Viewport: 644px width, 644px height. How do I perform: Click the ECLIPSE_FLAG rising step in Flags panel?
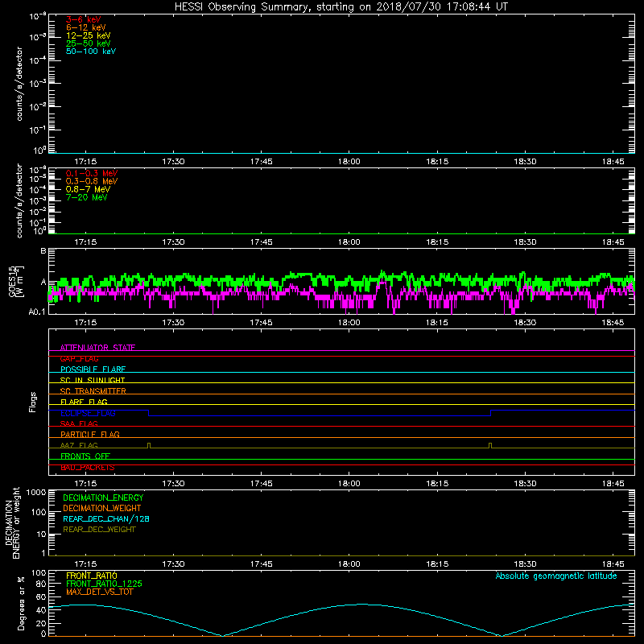(x=491, y=413)
